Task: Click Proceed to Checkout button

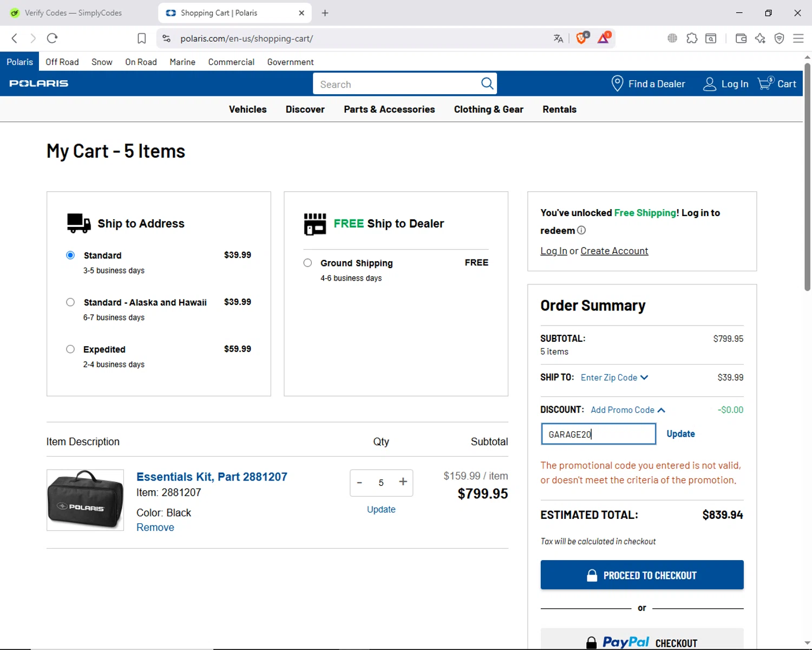Action: pyautogui.click(x=642, y=575)
